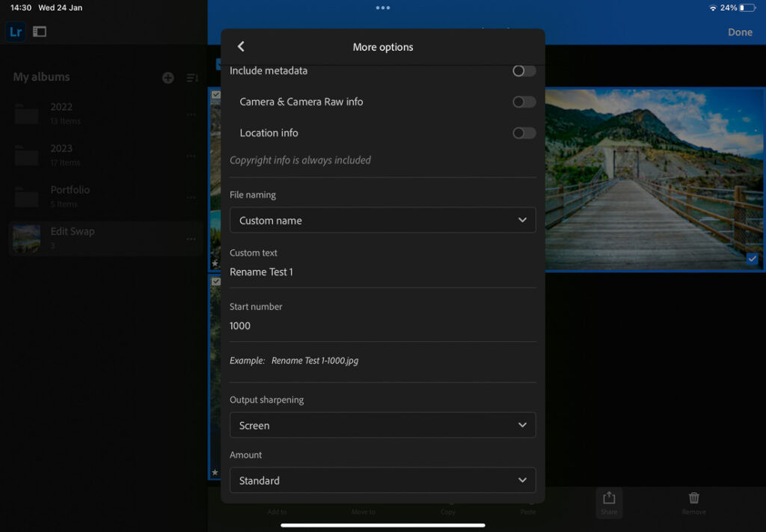The image size is (766, 532).
Task: Open more options for 2022 album
Action: coord(191,114)
